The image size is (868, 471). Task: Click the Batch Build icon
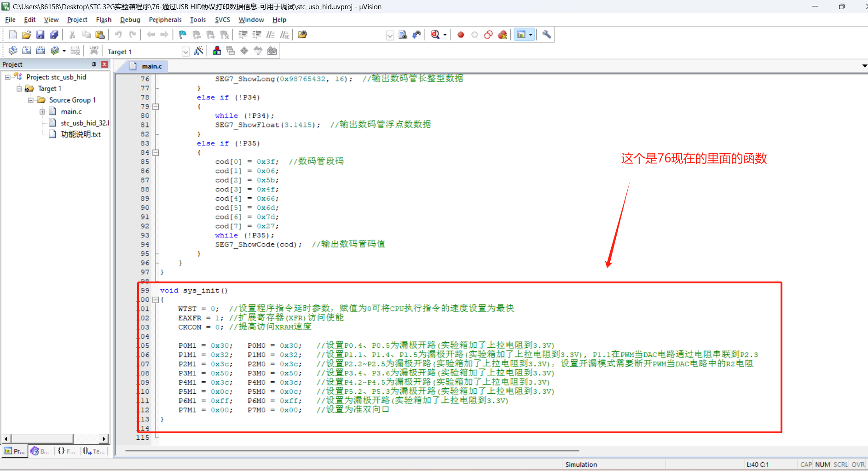(x=55, y=51)
